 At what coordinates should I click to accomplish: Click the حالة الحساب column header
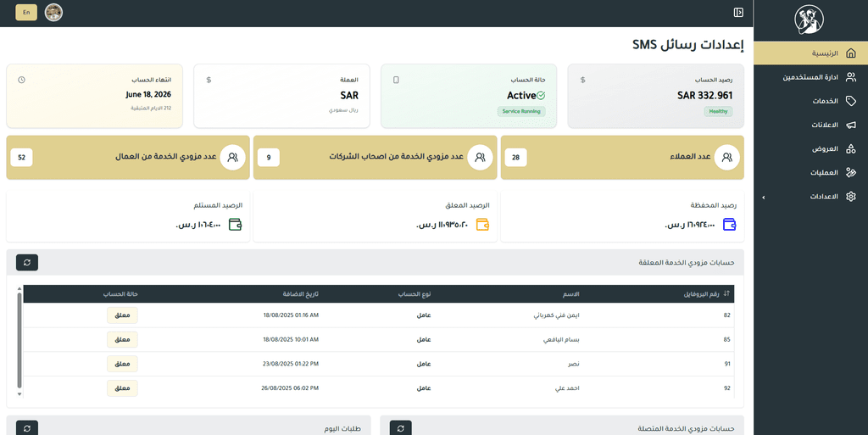click(120, 294)
